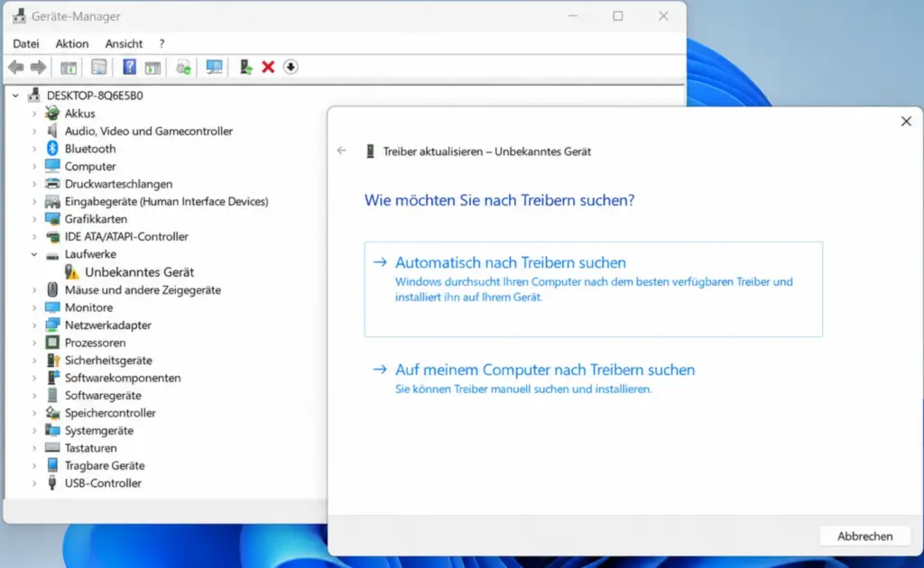This screenshot has width=924, height=568.
Task: Uninstall device using the red X icon
Action: (268, 67)
